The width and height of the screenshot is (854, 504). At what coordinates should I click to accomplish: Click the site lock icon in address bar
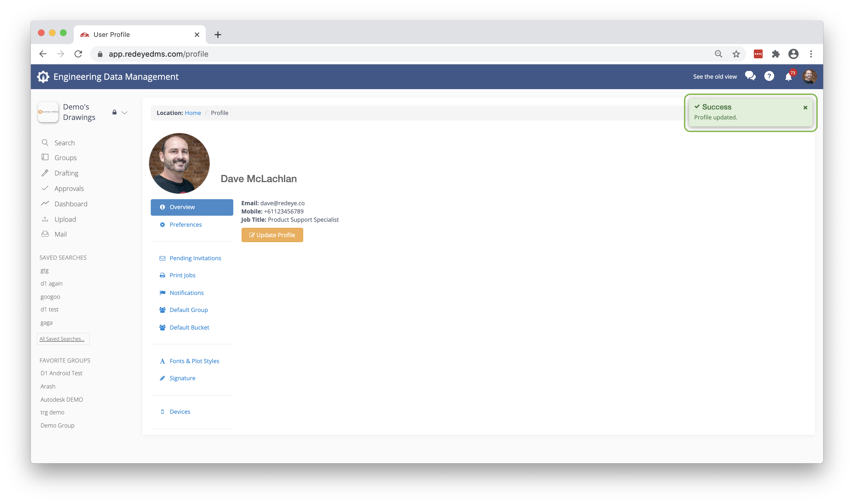(x=100, y=54)
